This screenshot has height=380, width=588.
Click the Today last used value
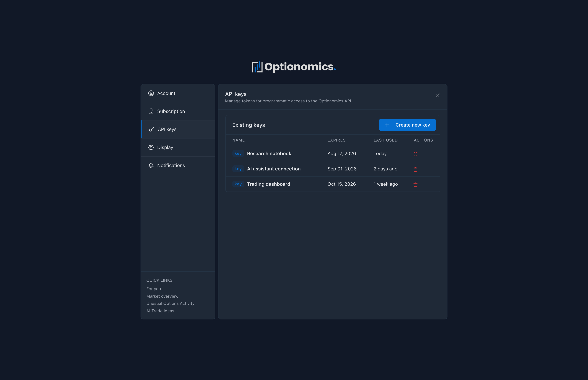[x=380, y=153]
